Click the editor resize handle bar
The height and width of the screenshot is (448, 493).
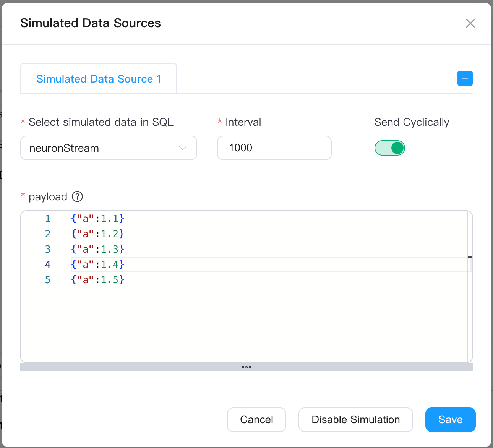246,367
